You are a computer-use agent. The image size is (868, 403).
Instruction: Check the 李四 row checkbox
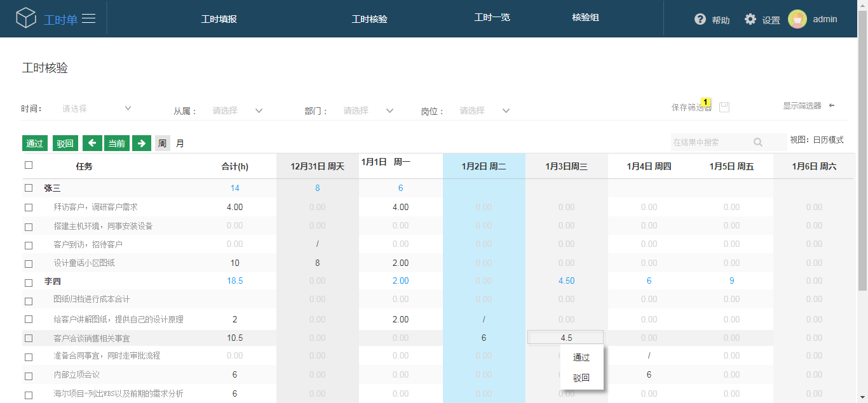(x=29, y=282)
